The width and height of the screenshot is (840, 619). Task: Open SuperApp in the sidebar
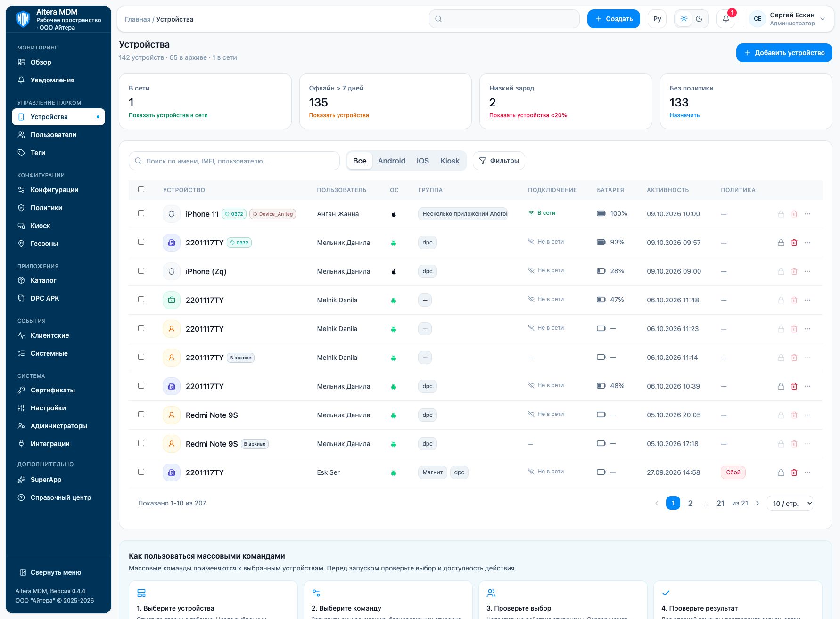tap(58, 480)
